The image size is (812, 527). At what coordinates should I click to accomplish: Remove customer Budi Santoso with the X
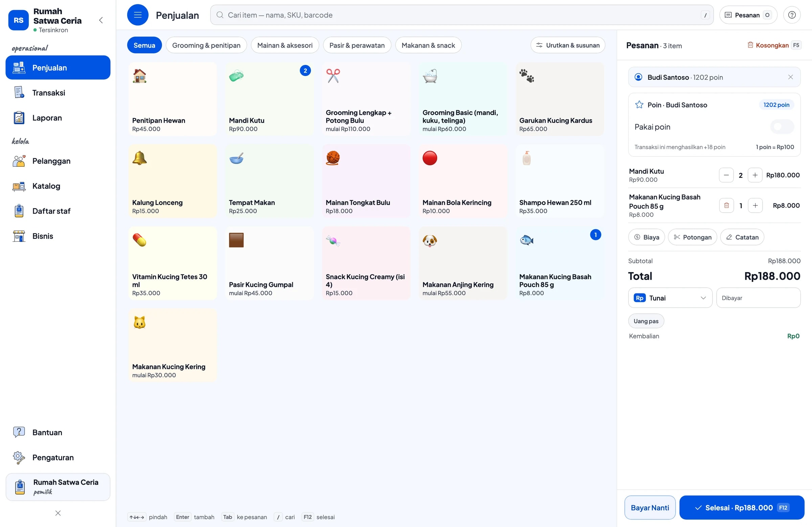(790, 77)
